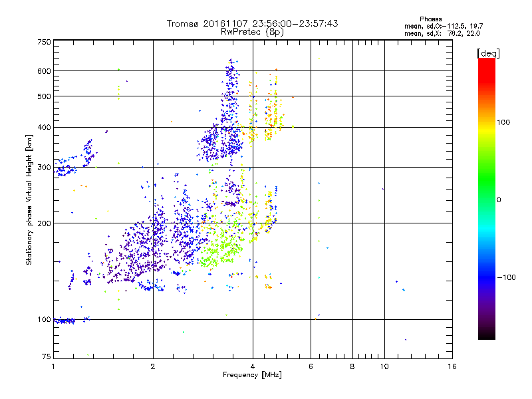Click the '6' x-axis tick label

(311, 366)
